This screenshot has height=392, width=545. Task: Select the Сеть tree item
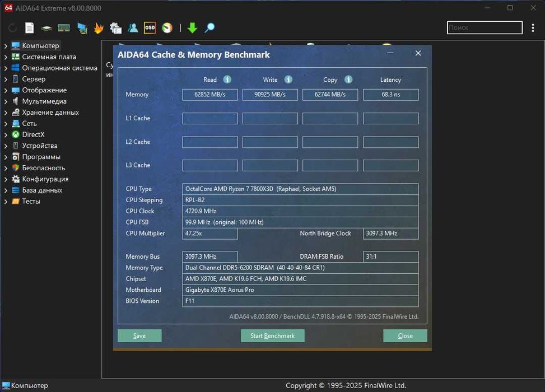coord(29,123)
